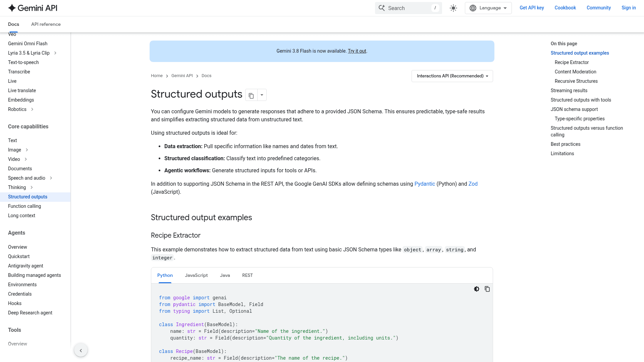Viewport: 644px width, 362px height.
Task: Jump to Streaming results section
Action: coord(569,90)
